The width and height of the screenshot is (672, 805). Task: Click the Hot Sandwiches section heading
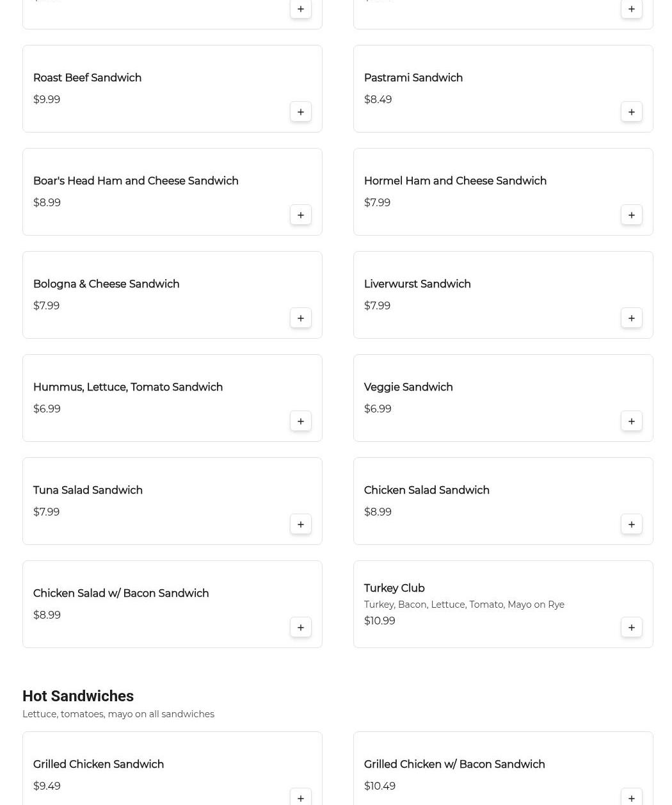click(x=78, y=696)
